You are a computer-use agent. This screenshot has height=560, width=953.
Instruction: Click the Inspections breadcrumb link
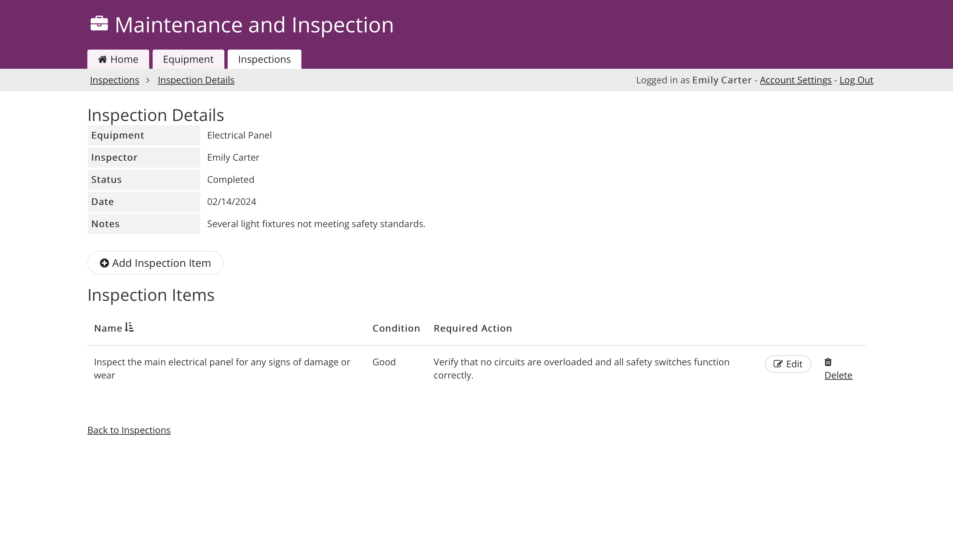pos(114,80)
